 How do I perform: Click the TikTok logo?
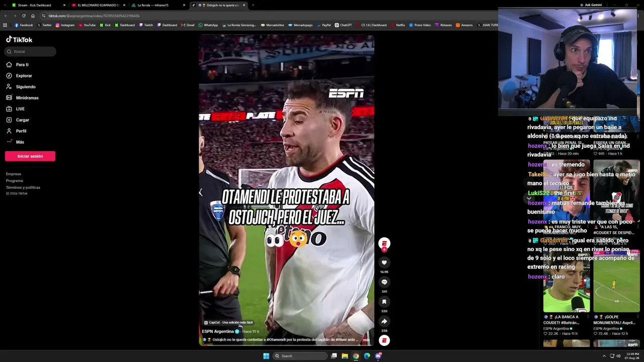click(x=19, y=39)
